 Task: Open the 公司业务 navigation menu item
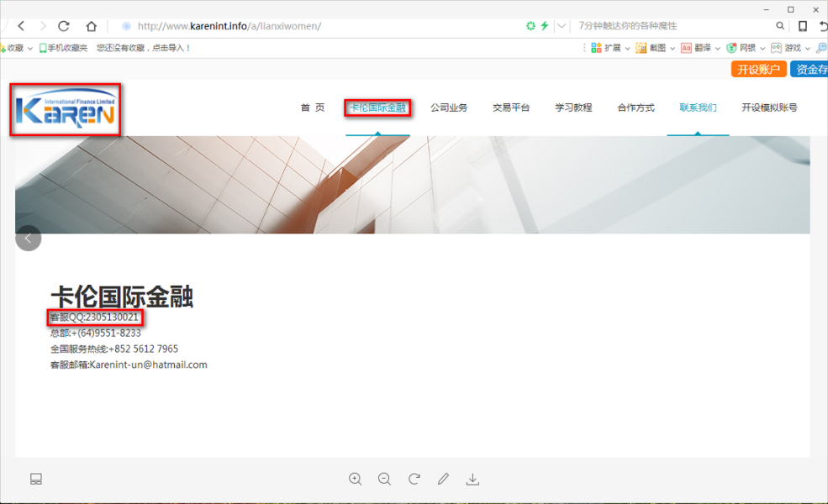(449, 108)
